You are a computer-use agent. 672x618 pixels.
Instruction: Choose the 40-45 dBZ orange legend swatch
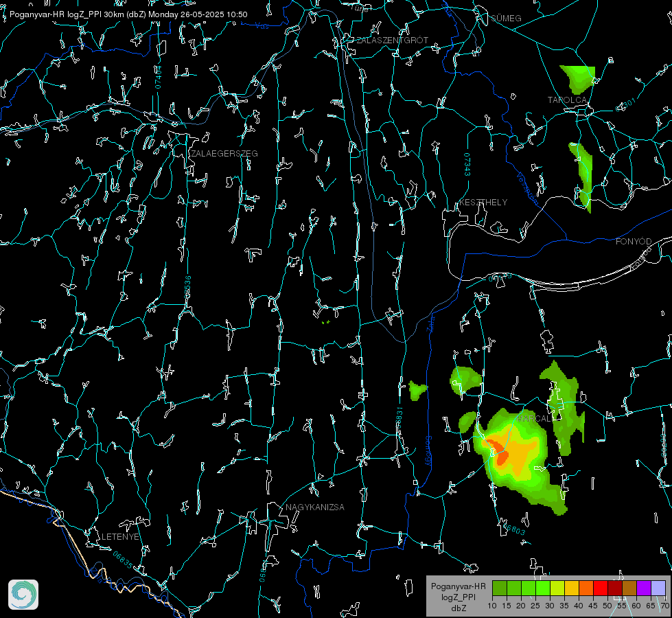click(x=586, y=588)
